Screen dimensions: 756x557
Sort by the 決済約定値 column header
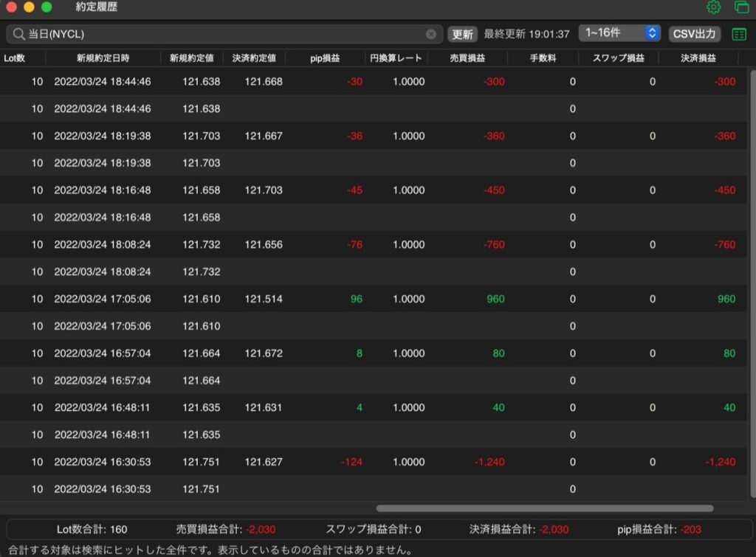coord(254,58)
